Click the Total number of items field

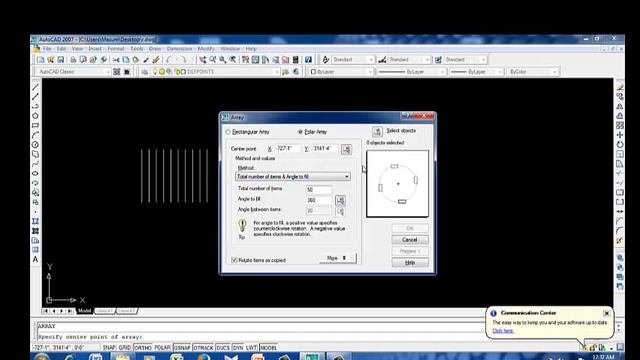(318, 190)
